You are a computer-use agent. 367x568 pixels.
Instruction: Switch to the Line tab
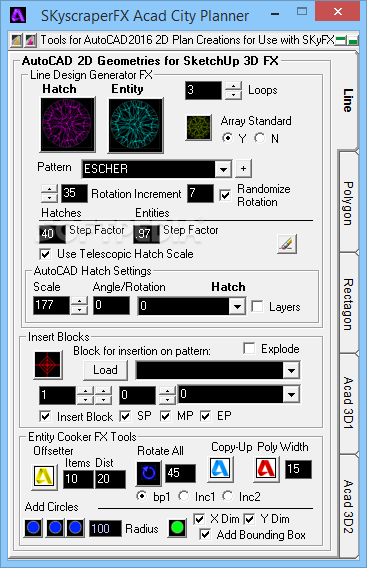click(348, 100)
